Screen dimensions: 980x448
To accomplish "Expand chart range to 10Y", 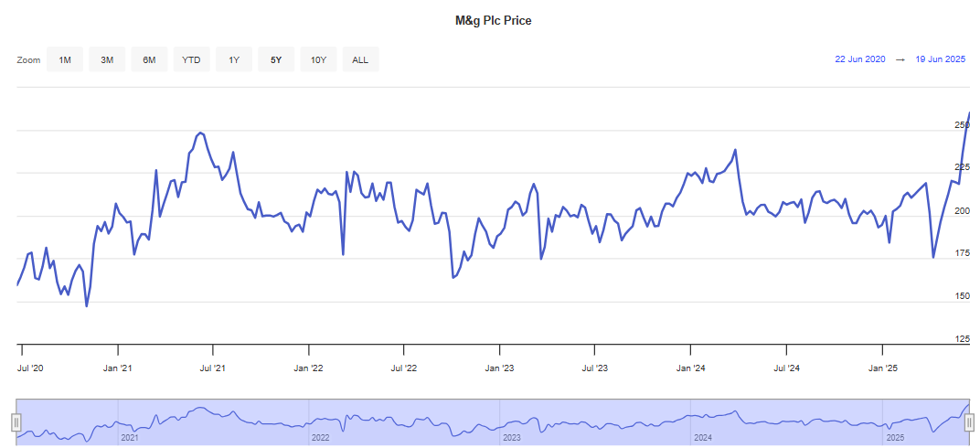I will (318, 59).
